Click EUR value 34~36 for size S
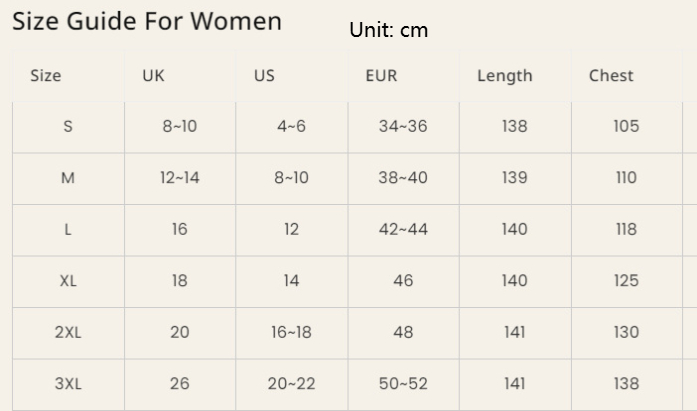 click(403, 126)
